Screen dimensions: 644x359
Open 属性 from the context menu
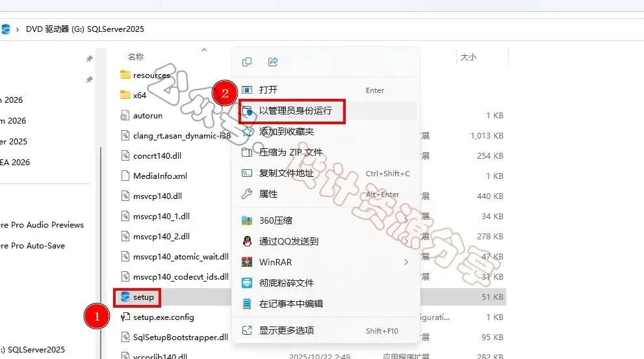pyautogui.click(x=326, y=194)
